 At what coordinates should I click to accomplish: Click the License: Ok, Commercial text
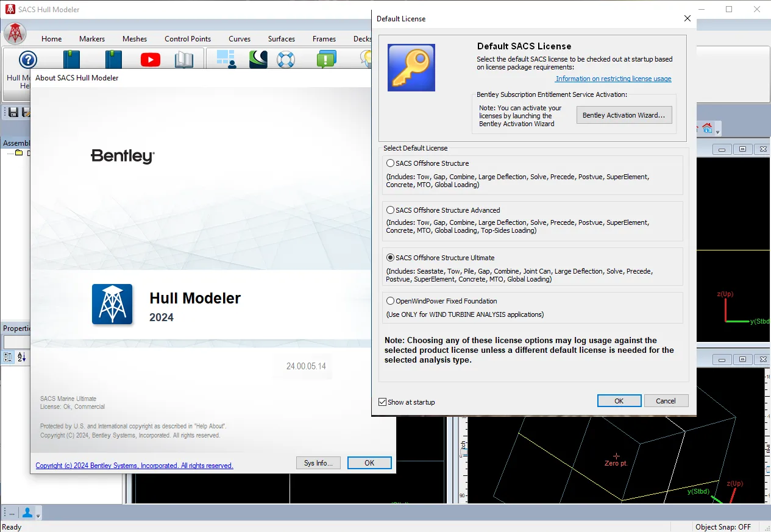point(73,406)
